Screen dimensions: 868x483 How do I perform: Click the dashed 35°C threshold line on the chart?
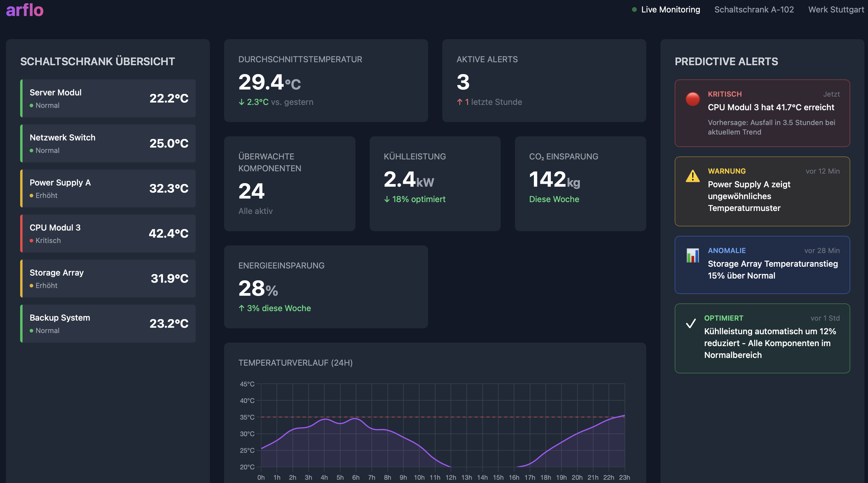pos(438,417)
